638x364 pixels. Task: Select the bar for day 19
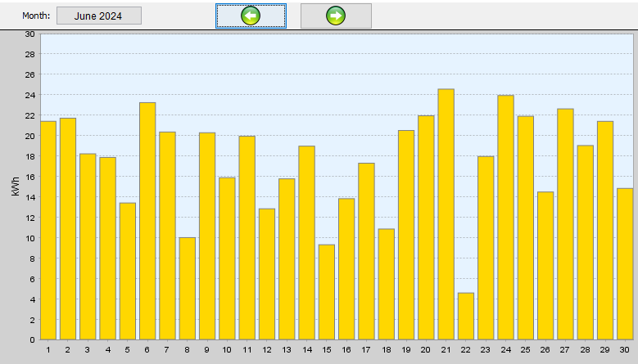(x=406, y=236)
